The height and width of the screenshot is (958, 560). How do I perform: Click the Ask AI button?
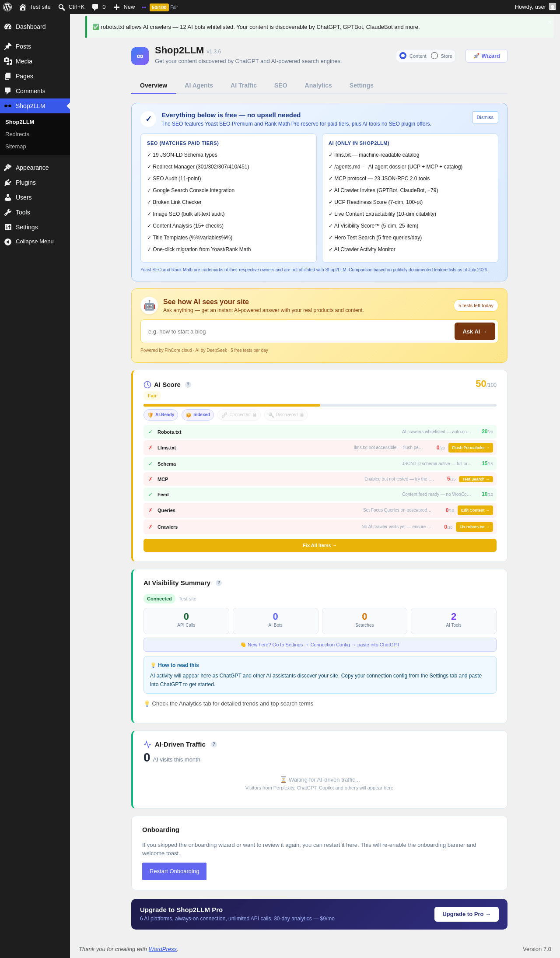[x=475, y=331]
